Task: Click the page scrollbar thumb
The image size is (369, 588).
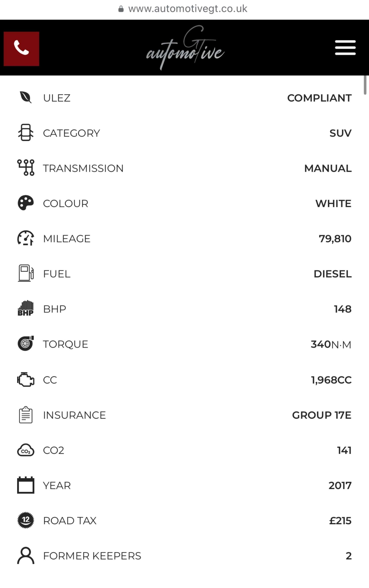Action: (x=365, y=85)
